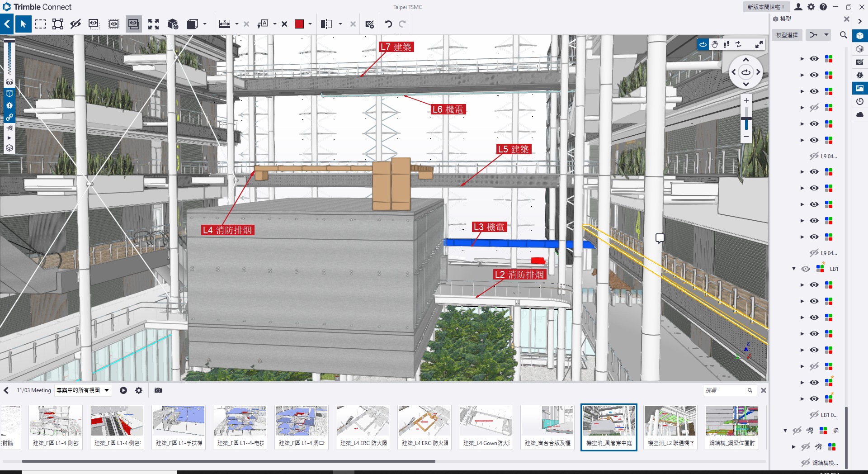
Task: Click the clip plane tool icon
Action: (326, 24)
